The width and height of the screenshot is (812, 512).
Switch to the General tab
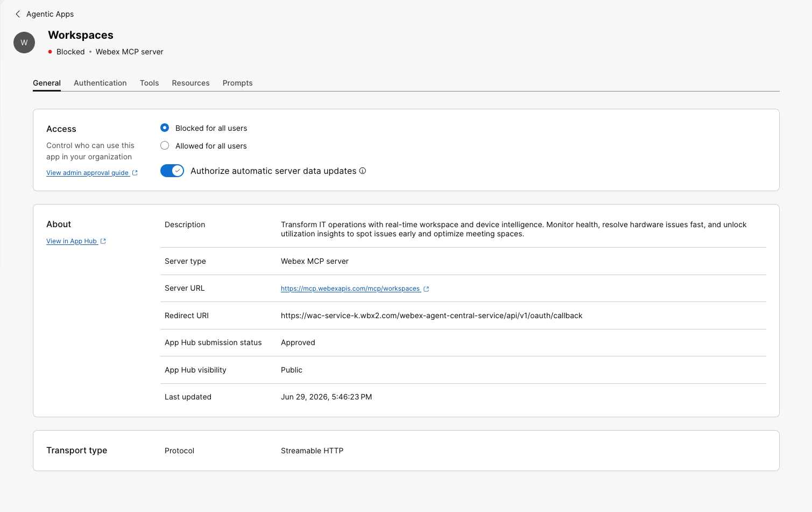pyautogui.click(x=47, y=83)
